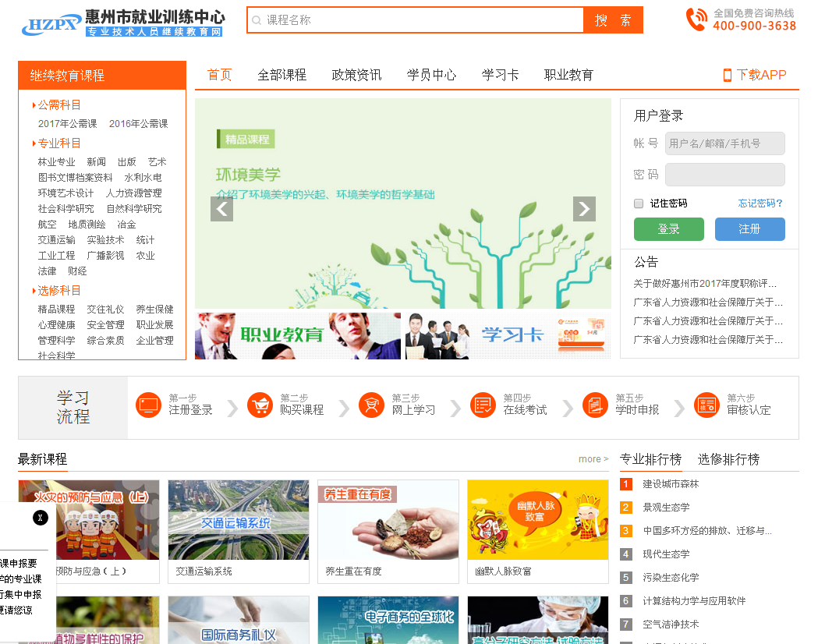825x644 pixels.
Task: Expand the 公需科目 category
Action: tap(59, 105)
